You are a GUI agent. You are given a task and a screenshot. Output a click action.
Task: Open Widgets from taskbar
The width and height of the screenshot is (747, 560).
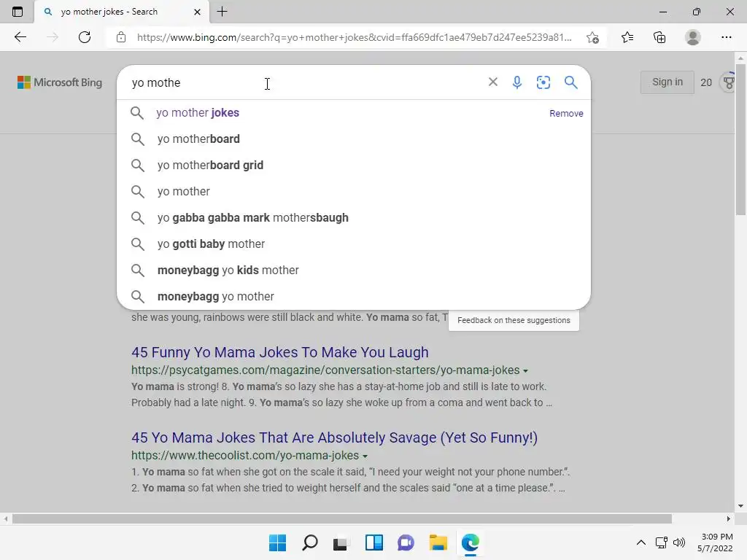click(374, 542)
